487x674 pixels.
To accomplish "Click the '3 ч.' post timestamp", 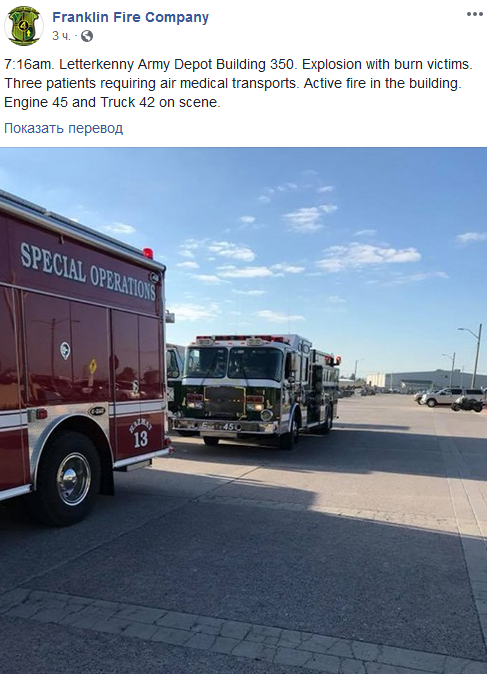I will coord(61,36).
